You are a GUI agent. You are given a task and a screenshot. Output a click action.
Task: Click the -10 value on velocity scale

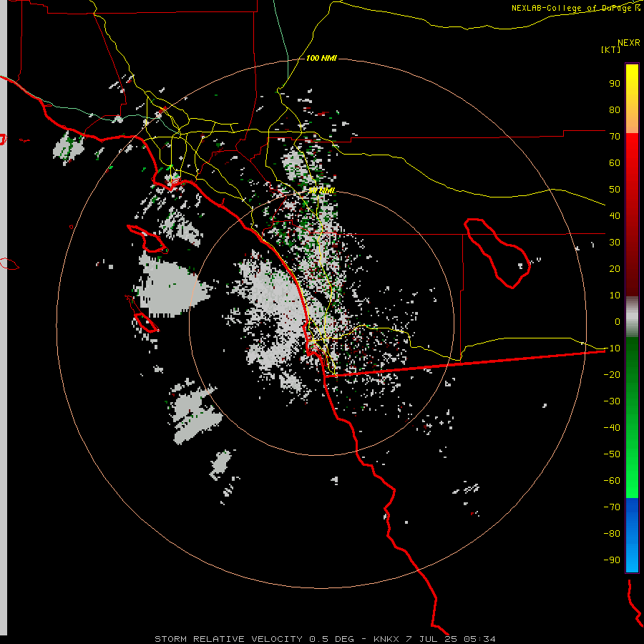[612, 348]
